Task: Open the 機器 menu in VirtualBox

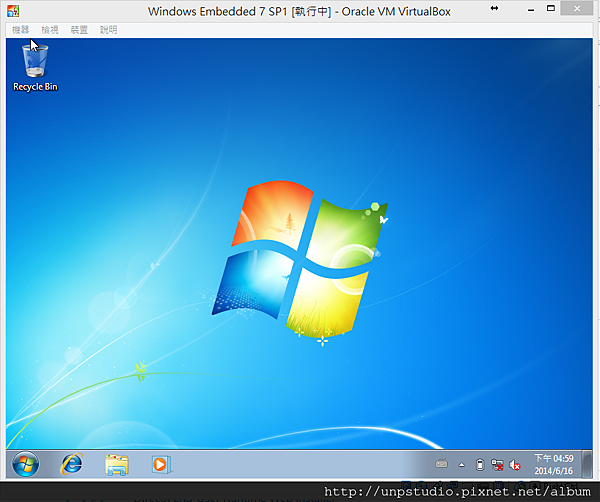Action: [x=20, y=30]
